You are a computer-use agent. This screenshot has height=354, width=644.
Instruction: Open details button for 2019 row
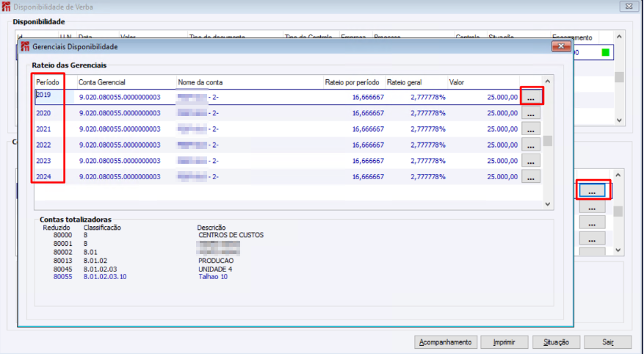531,98
